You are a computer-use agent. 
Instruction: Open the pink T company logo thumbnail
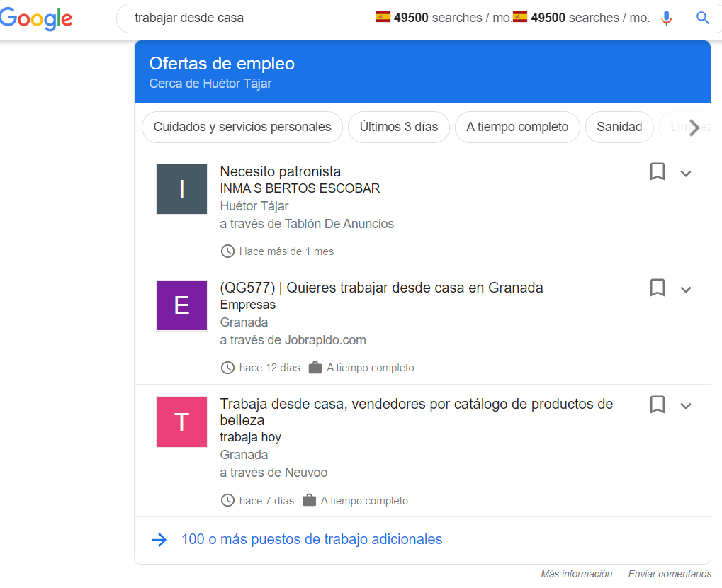pos(182,422)
